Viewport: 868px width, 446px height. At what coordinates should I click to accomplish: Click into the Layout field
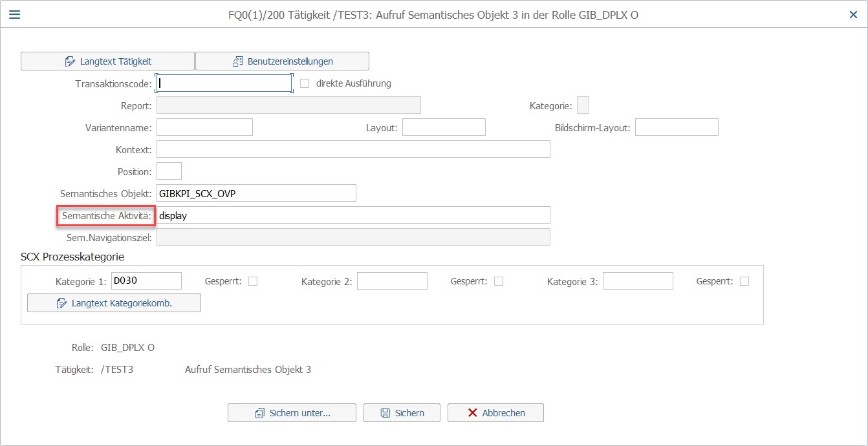tap(444, 127)
